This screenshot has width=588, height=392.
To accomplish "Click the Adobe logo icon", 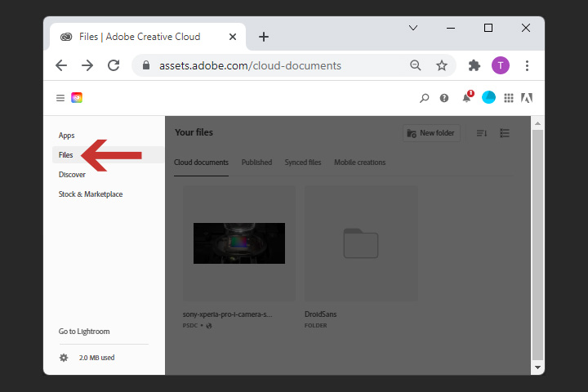I will (528, 98).
